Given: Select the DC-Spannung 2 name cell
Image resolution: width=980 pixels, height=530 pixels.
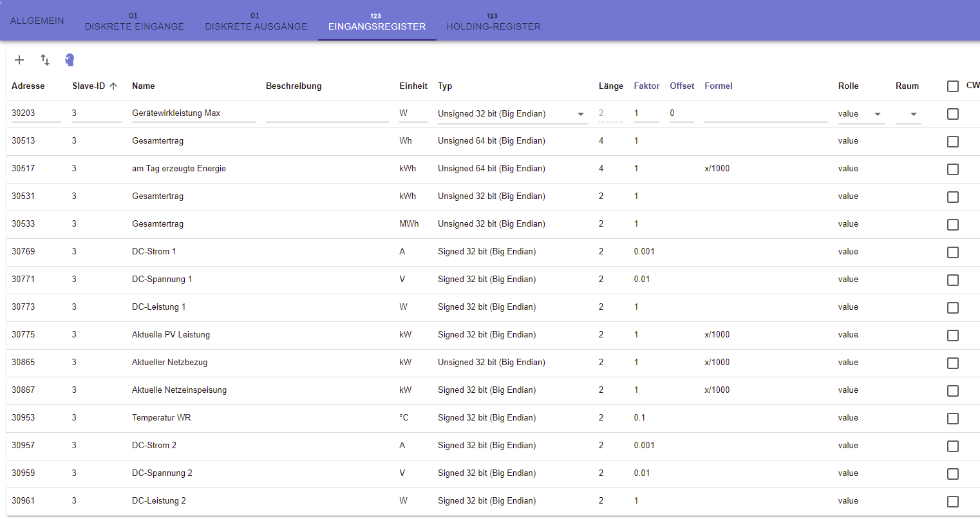Looking at the screenshot, I should click(162, 473).
